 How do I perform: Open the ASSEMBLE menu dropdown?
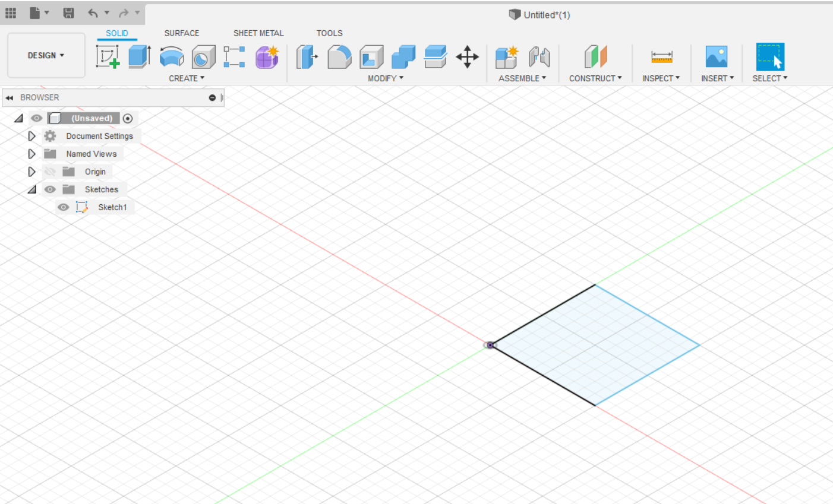[x=522, y=78]
